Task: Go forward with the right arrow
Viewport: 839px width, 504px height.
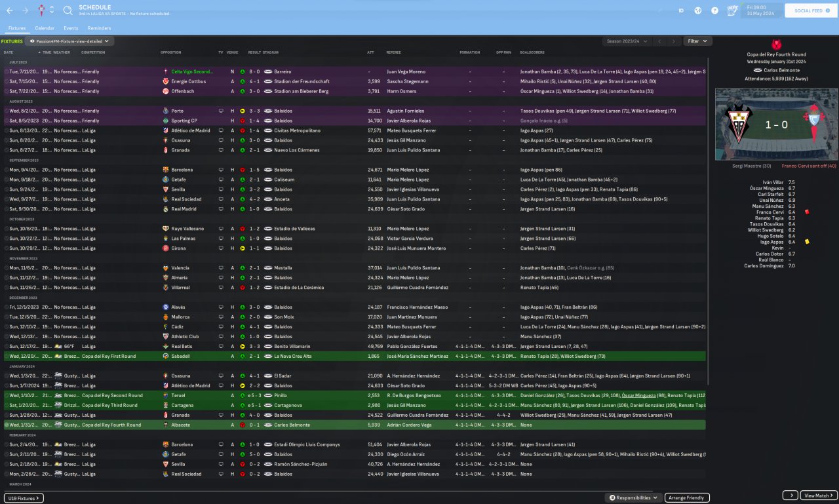Action: [x=26, y=10]
